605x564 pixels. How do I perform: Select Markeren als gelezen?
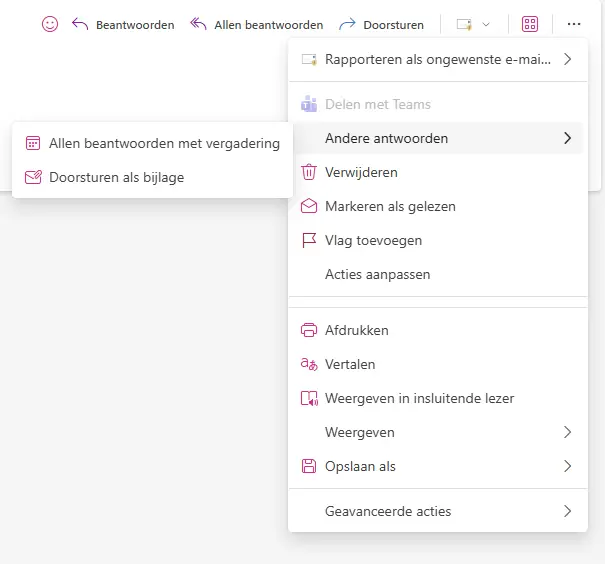[x=438, y=206]
